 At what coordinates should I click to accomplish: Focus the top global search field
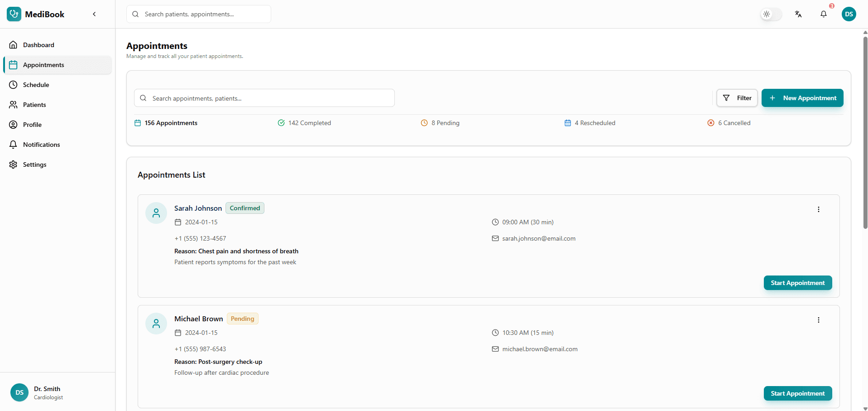tap(199, 14)
